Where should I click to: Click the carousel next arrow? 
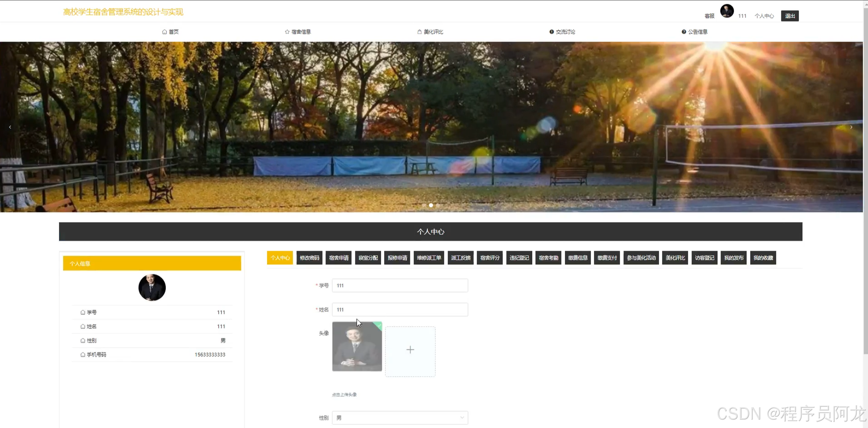click(x=851, y=127)
